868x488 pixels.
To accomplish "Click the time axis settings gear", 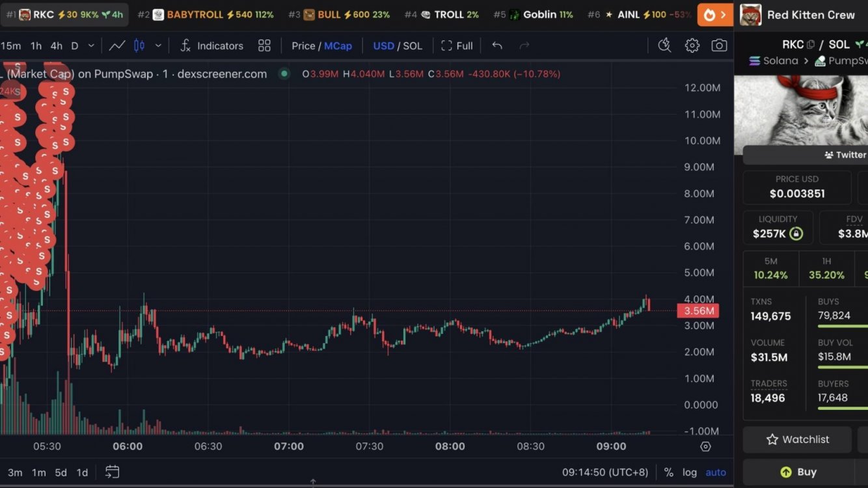I will pos(705,446).
